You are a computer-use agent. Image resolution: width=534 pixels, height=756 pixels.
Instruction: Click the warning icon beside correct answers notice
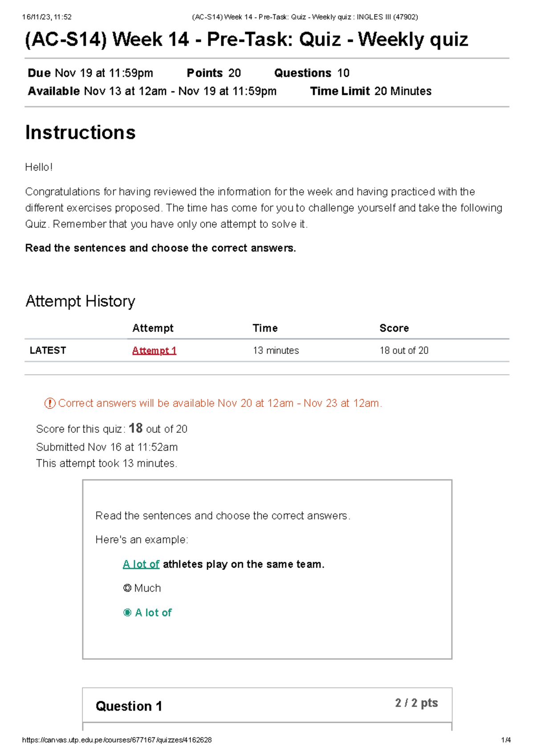click(x=49, y=403)
